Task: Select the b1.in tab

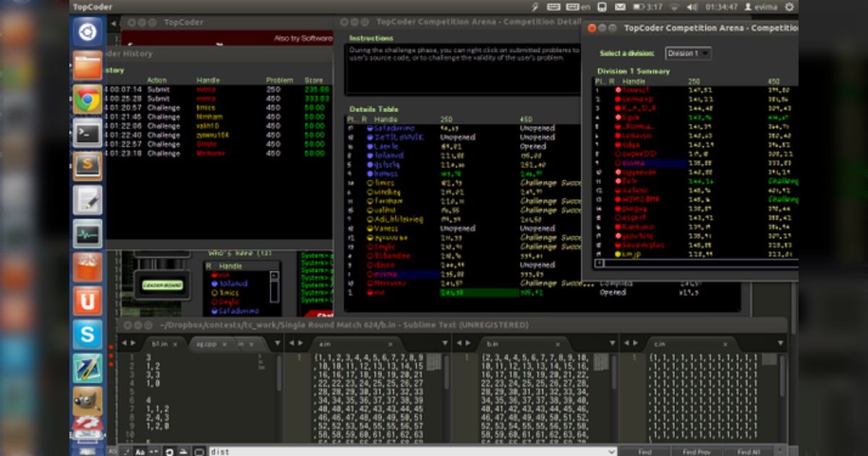Action: pos(159,344)
